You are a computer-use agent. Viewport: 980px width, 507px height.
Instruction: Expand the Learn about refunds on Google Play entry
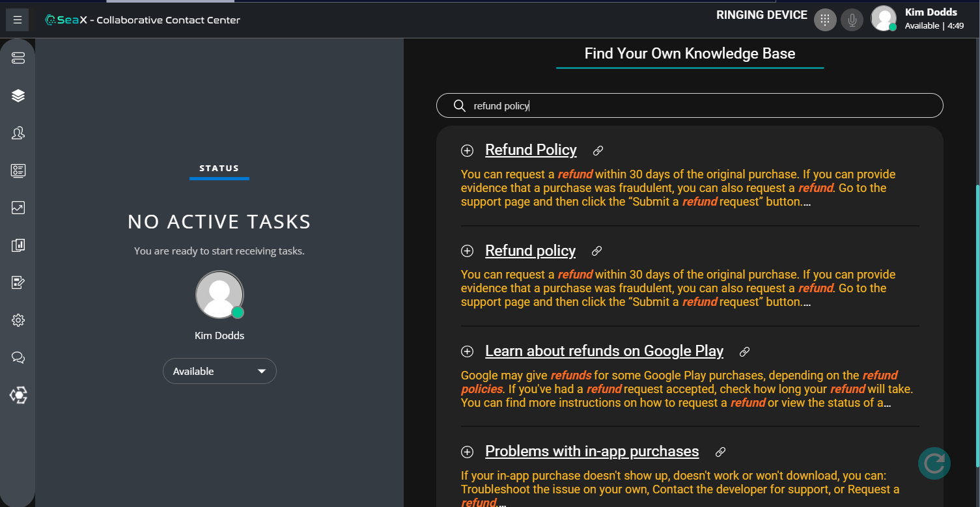point(467,351)
